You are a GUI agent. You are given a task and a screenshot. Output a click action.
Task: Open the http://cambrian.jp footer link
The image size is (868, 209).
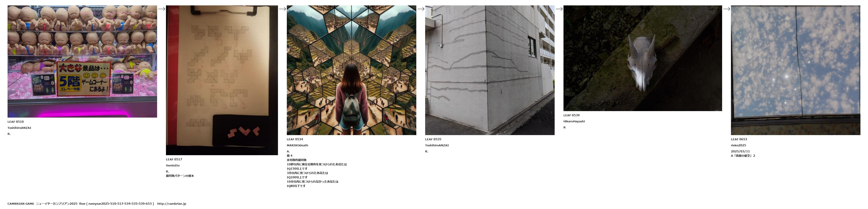tap(172, 204)
